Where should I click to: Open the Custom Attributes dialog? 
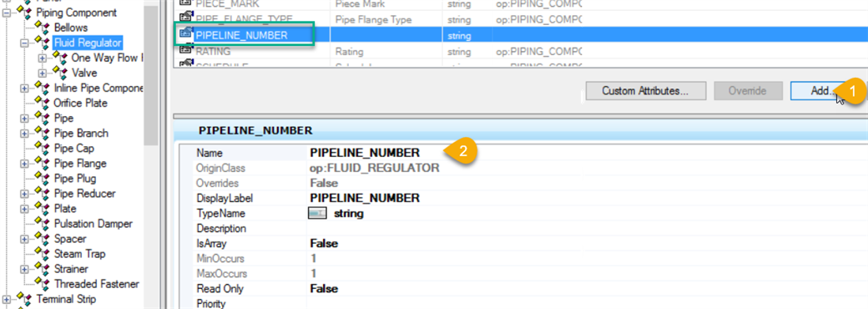point(645,91)
